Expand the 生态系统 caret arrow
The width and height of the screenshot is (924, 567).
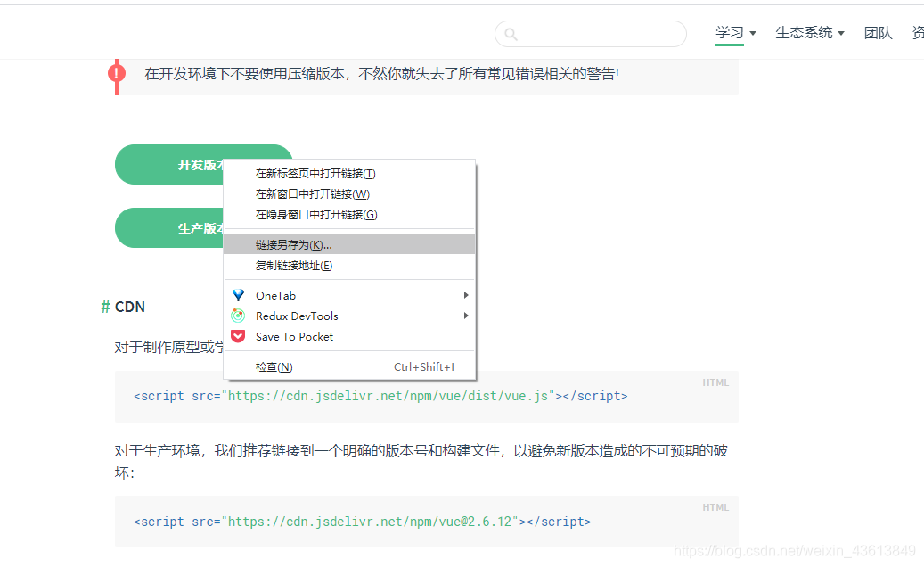[x=841, y=34]
